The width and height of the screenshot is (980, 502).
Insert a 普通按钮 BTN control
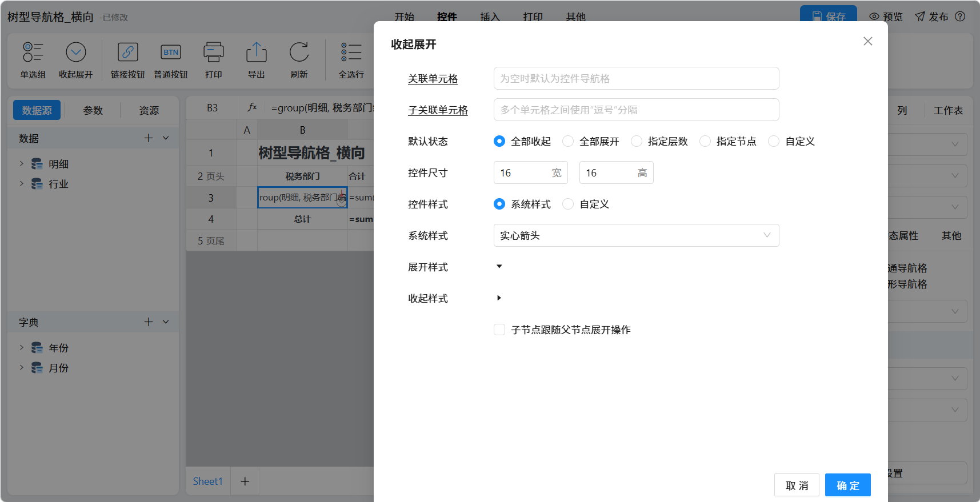(x=171, y=52)
